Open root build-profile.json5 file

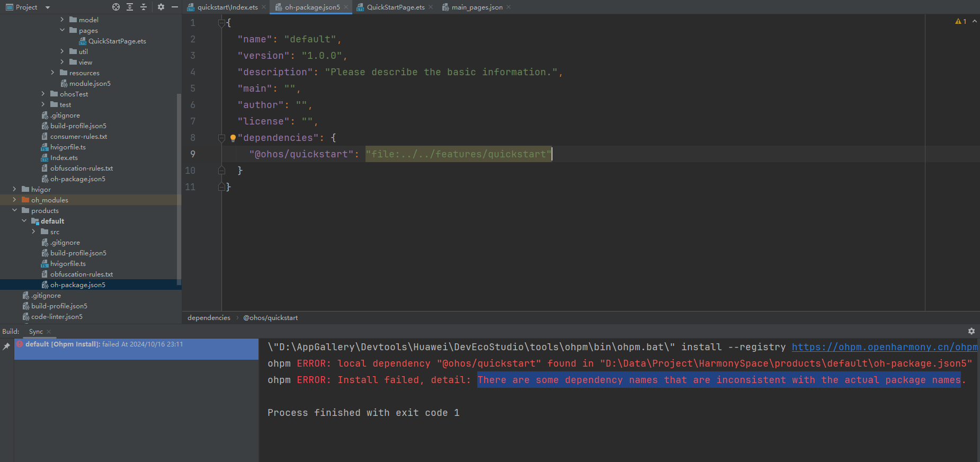click(59, 306)
